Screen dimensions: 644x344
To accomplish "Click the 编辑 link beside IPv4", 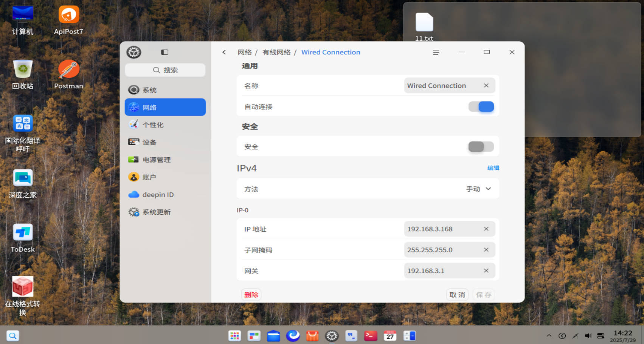I will [x=493, y=168].
